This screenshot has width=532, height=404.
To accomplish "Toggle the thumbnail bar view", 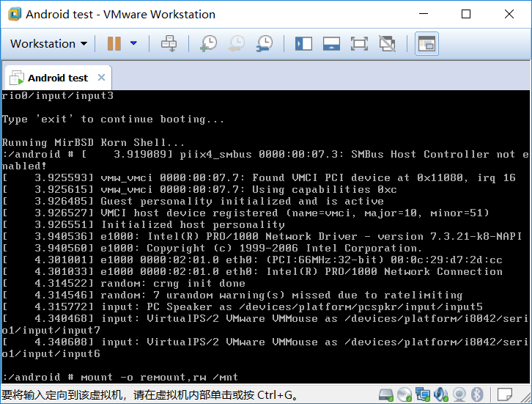I will (x=331, y=44).
